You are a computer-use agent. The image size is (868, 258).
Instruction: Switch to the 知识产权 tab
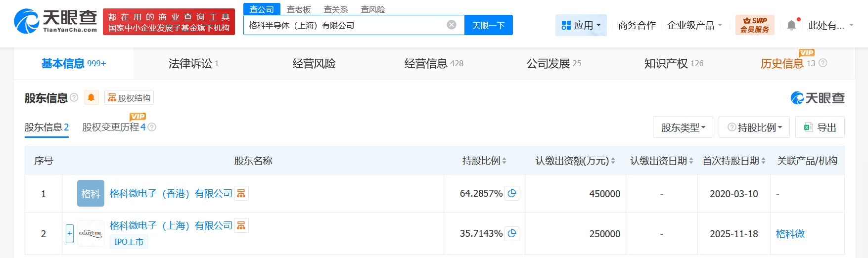click(x=673, y=63)
